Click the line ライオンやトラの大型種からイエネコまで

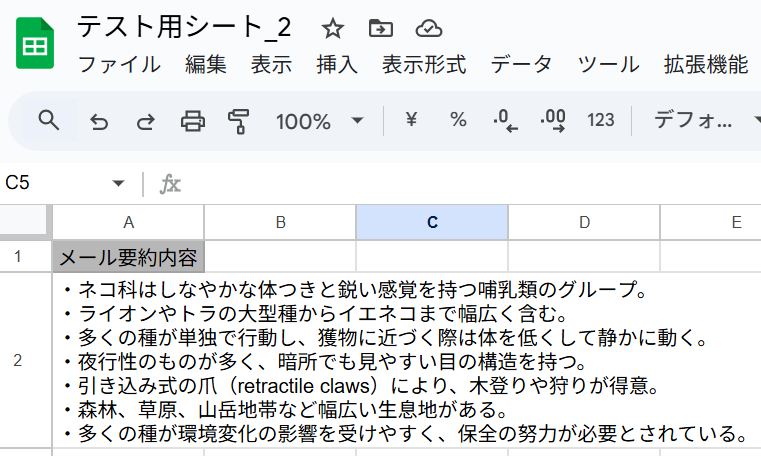[x=315, y=314]
